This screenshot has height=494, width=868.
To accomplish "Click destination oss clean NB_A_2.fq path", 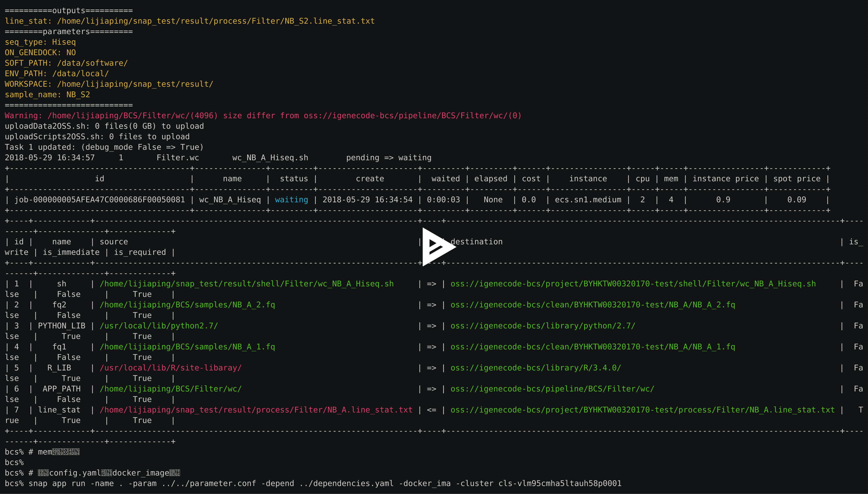I will tap(593, 305).
